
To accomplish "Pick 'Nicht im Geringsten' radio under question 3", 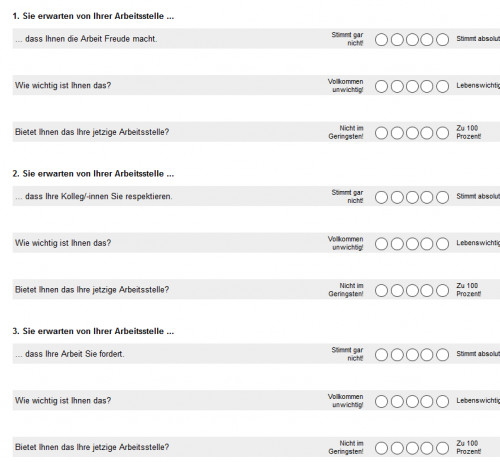I will (x=381, y=448).
